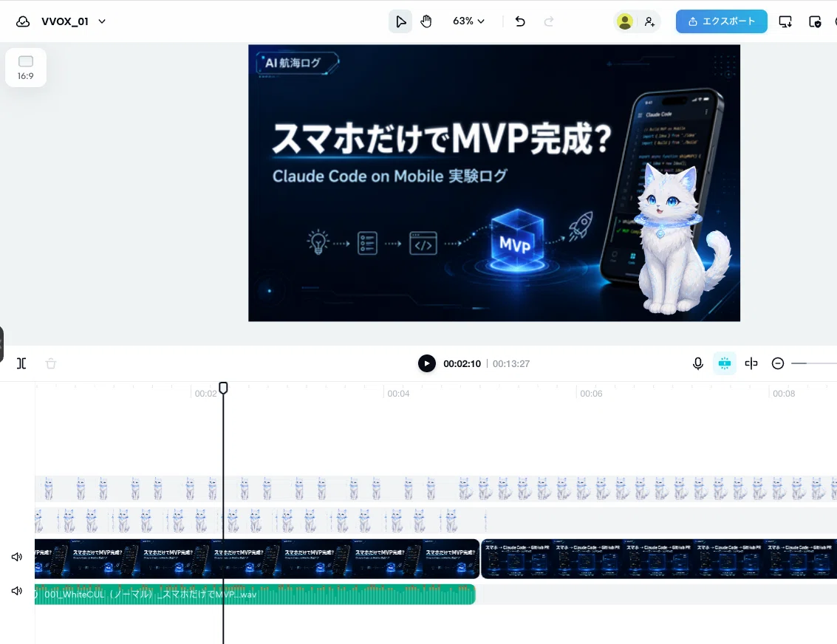Open the screen preview monitor icon
Screen dimensions: 837x644
click(785, 21)
